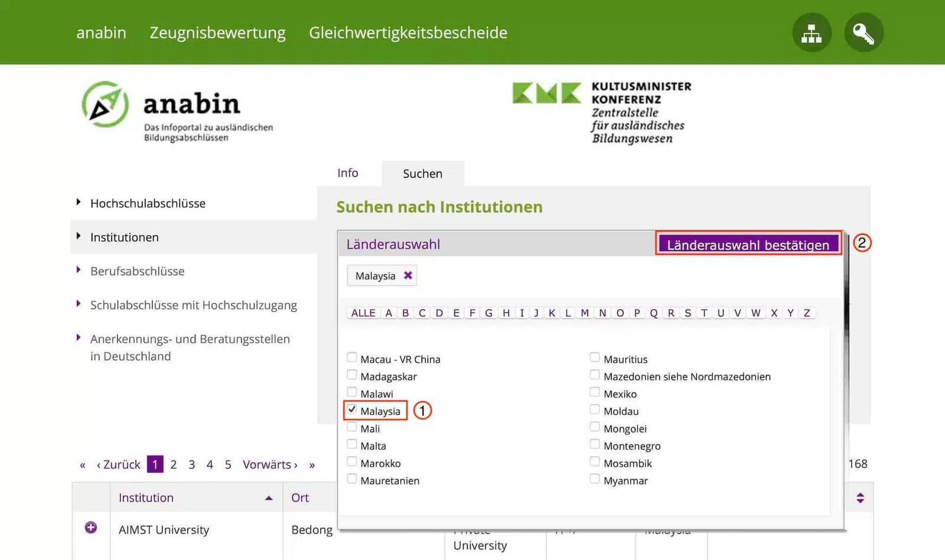Click the key login icon top right

point(863,32)
